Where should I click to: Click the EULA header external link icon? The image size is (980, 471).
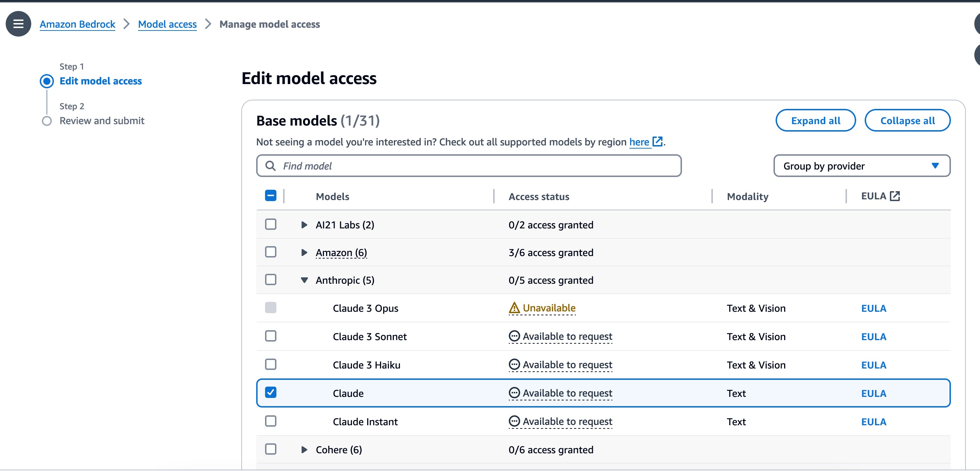coord(895,196)
